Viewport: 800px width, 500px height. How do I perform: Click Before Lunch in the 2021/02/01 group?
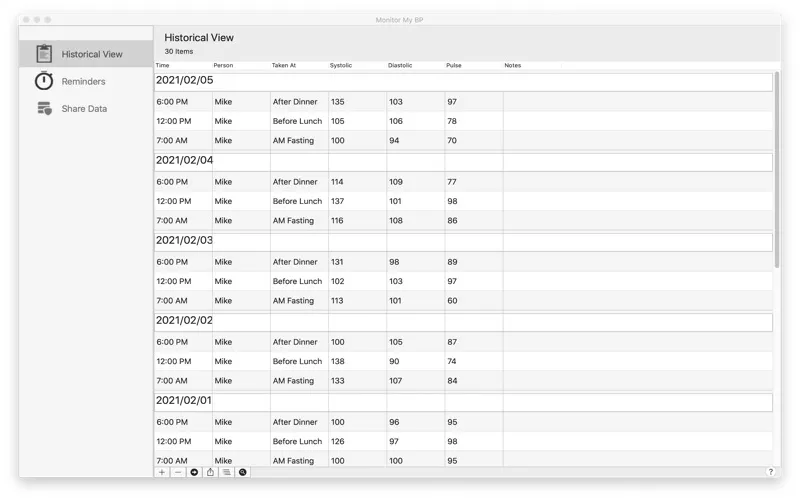297,441
